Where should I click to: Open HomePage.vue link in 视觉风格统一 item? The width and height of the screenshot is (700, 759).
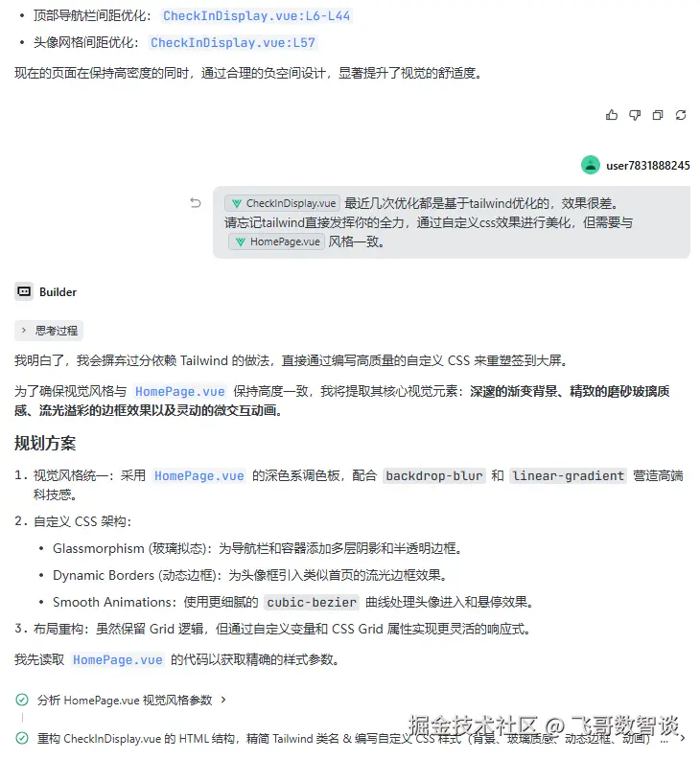[199, 476]
